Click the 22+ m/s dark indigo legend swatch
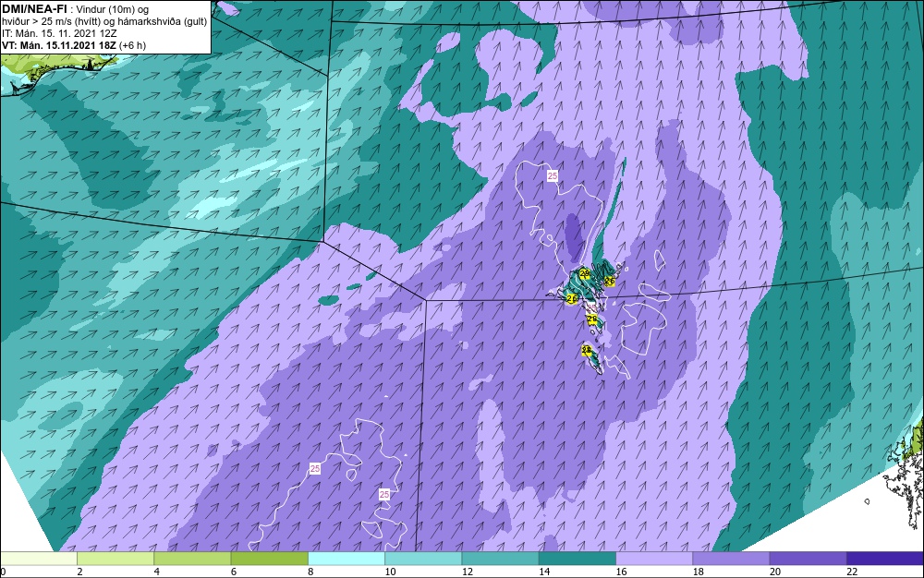This screenshot has height=578, width=924. tap(885, 558)
